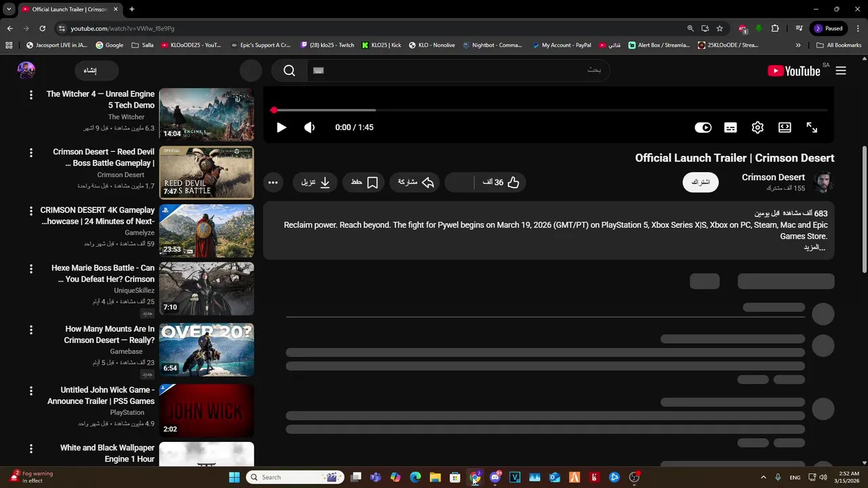
Task: Open the account avatar menu
Action: tap(26, 70)
